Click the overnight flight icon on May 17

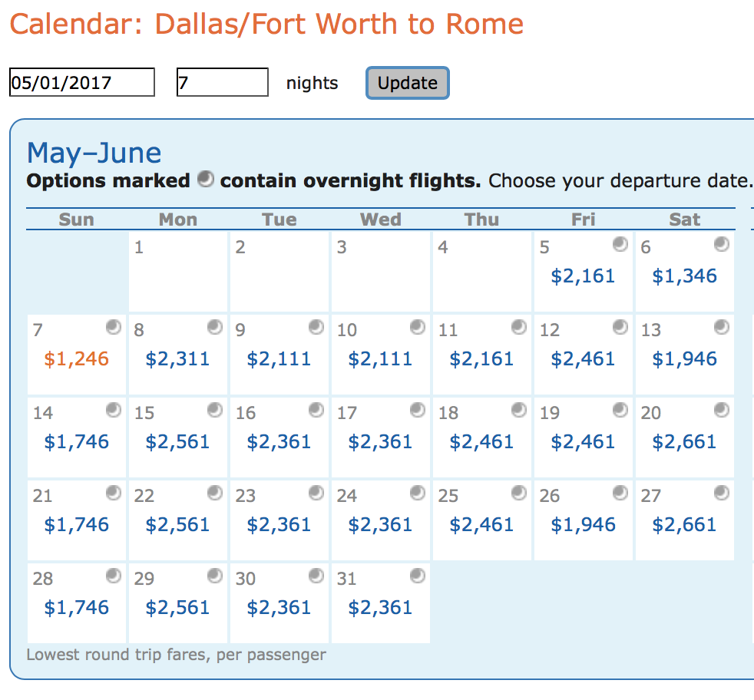[418, 410]
